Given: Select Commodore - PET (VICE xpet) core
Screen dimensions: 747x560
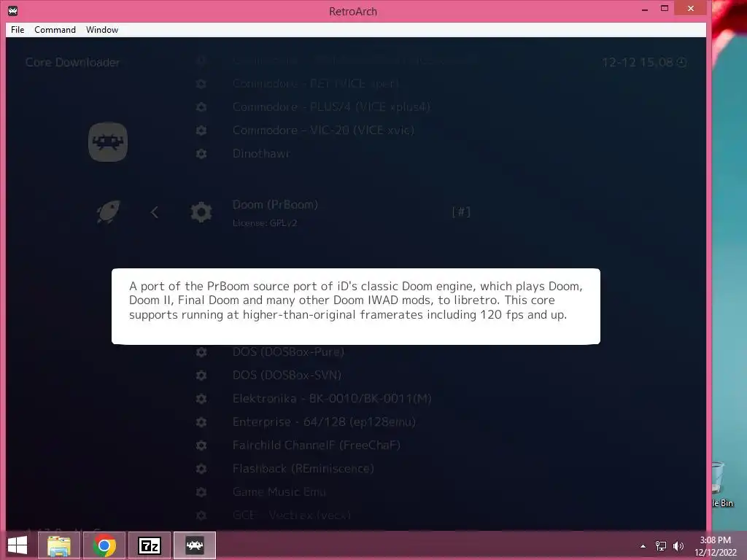Looking at the screenshot, I should coord(315,84).
